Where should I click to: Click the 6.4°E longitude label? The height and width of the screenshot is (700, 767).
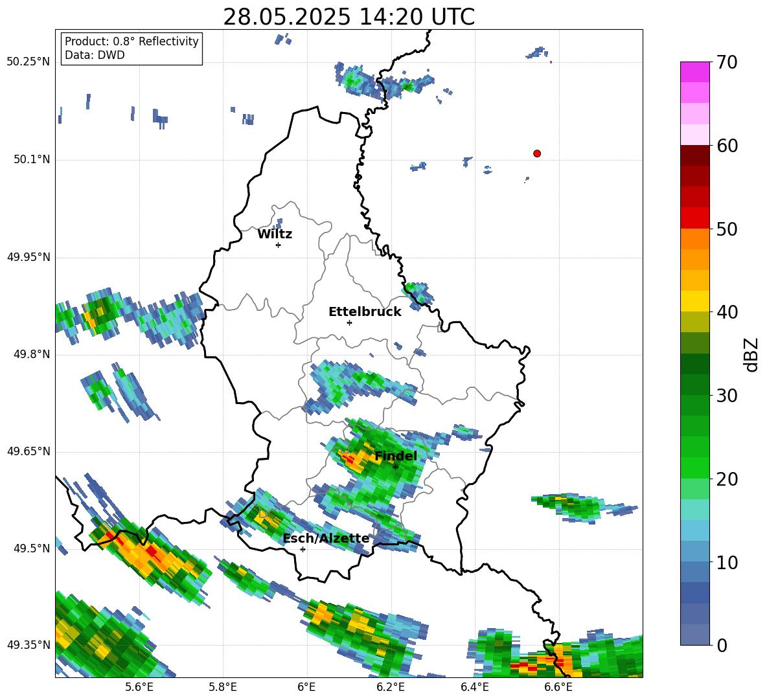tap(474, 687)
